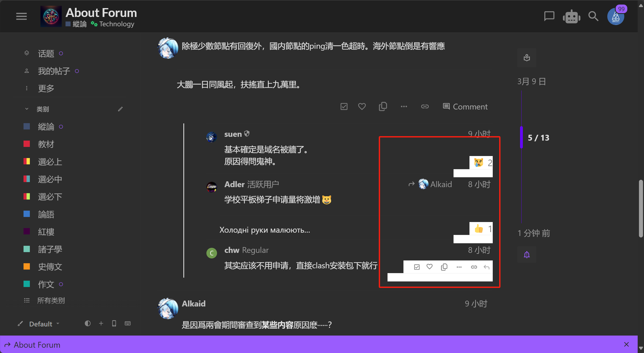The image size is (644, 353).
Task: Click the Comment button
Action: 465,106
